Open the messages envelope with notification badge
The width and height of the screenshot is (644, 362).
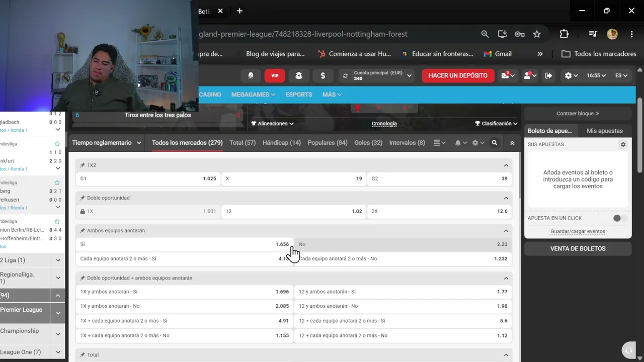[507, 75]
